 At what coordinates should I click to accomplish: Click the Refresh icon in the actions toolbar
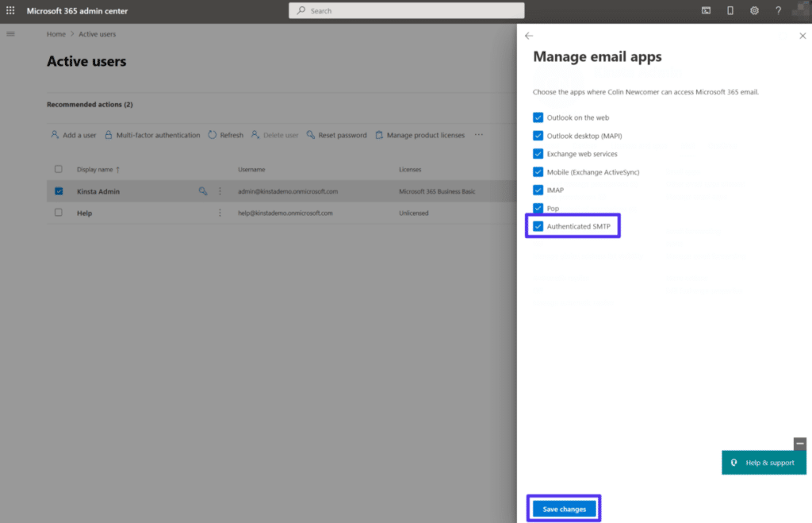click(225, 135)
